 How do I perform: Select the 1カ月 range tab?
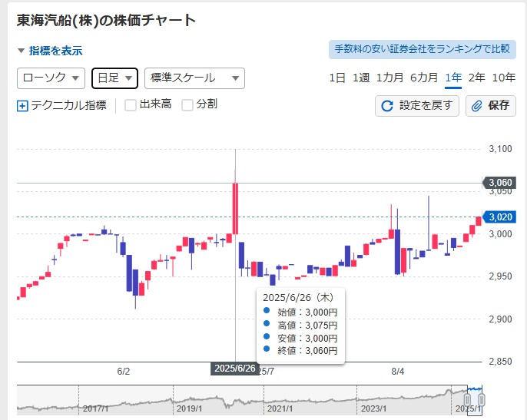(x=389, y=78)
